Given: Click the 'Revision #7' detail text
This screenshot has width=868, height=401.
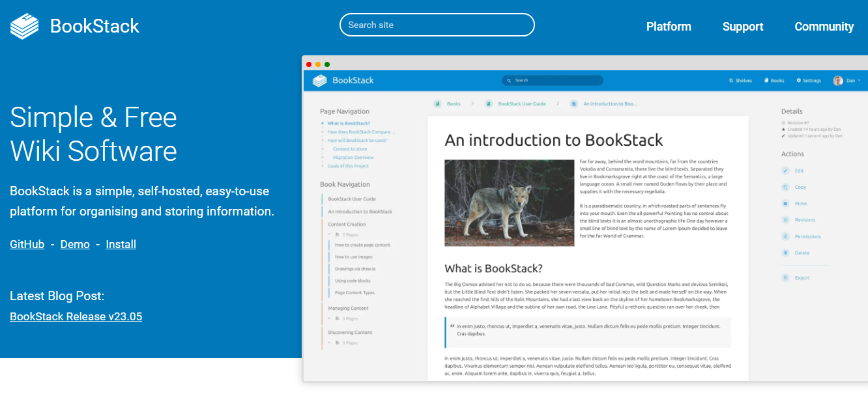Looking at the screenshot, I should coord(798,122).
